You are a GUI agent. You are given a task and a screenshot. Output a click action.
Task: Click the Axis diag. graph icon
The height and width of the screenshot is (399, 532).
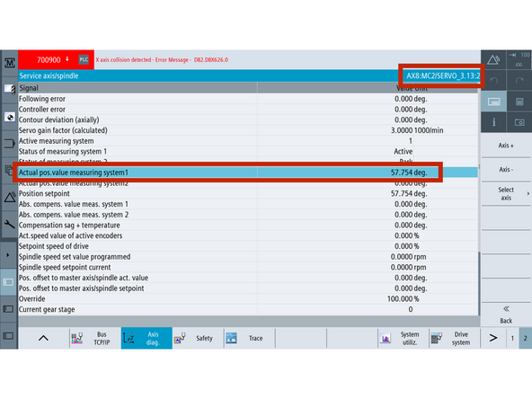pyautogui.click(x=129, y=338)
